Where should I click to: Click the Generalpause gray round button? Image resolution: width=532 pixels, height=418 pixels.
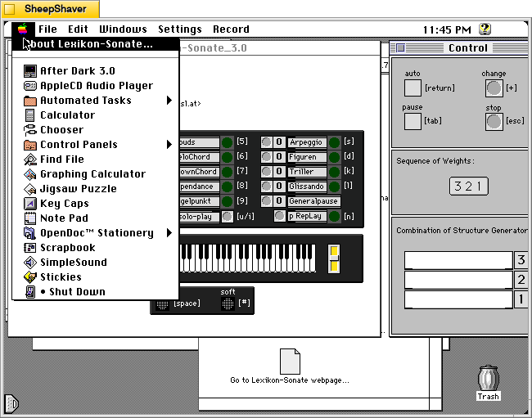(x=266, y=200)
